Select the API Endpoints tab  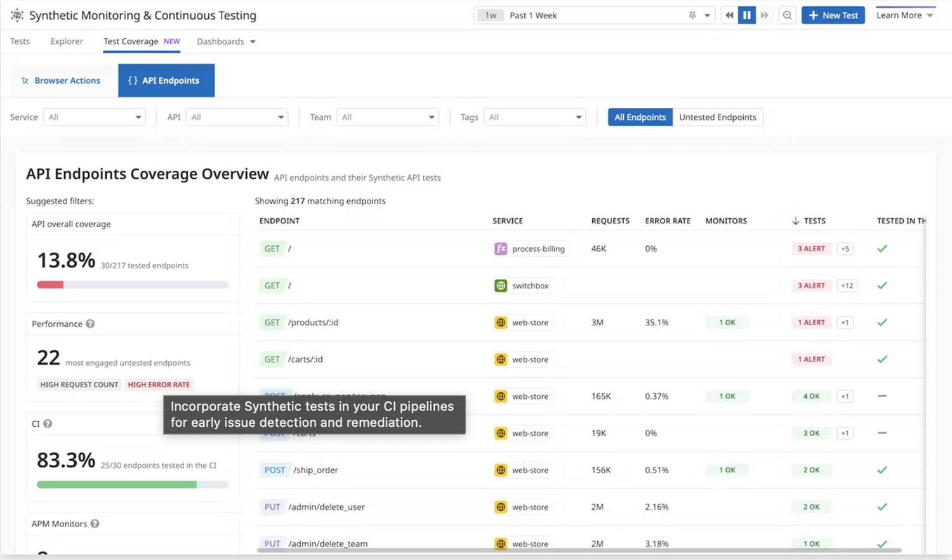pyautogui.click(x=166, y=81)
